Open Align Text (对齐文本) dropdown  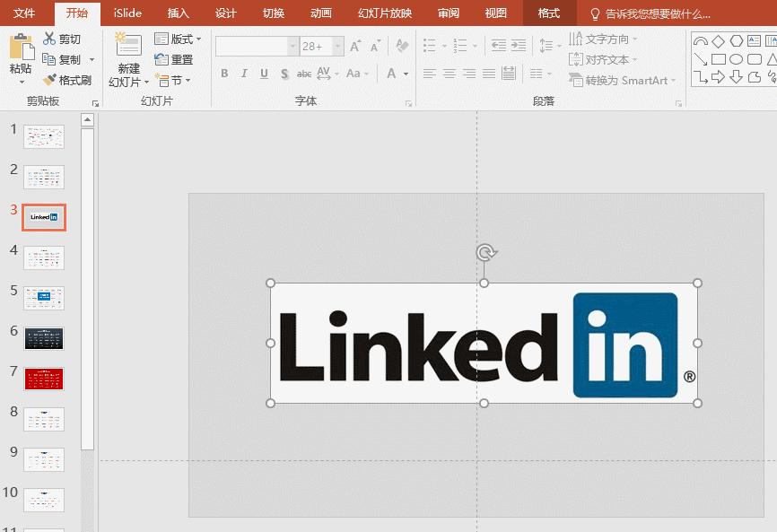tap(603, 59)
